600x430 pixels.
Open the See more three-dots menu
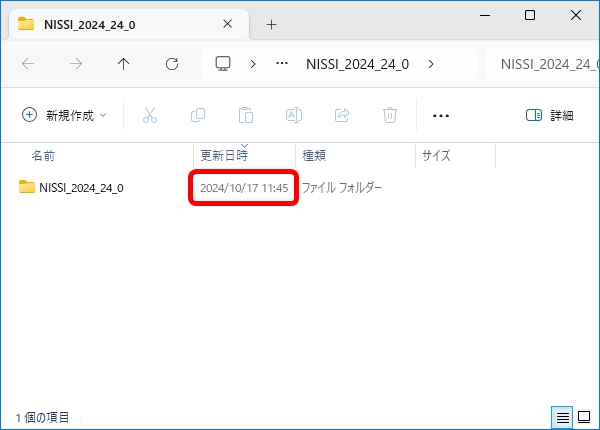coord(440,115)
